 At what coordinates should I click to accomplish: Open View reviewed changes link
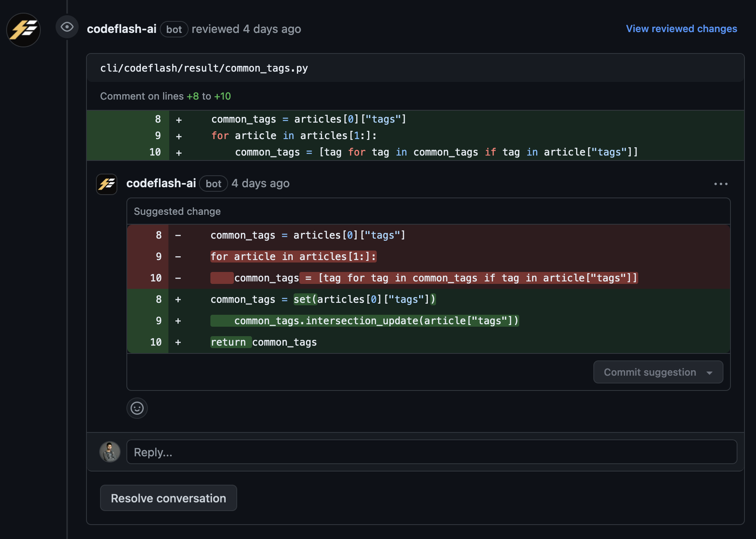pos(681,29)
